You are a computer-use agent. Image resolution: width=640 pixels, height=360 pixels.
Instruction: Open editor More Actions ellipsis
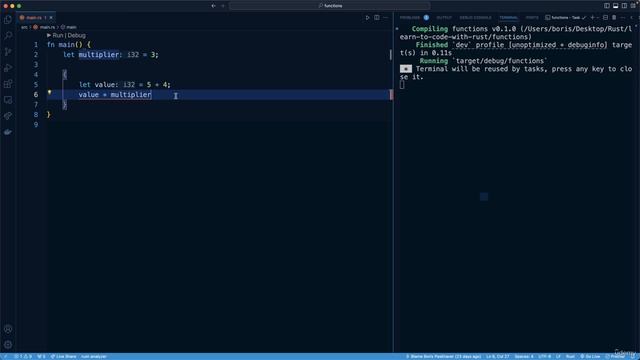[x=385, y=18]
